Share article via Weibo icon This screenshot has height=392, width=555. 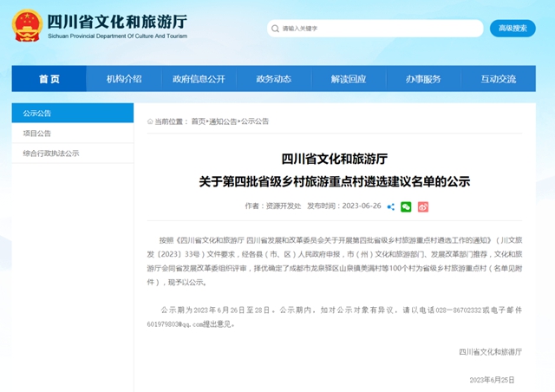point(423,206)
